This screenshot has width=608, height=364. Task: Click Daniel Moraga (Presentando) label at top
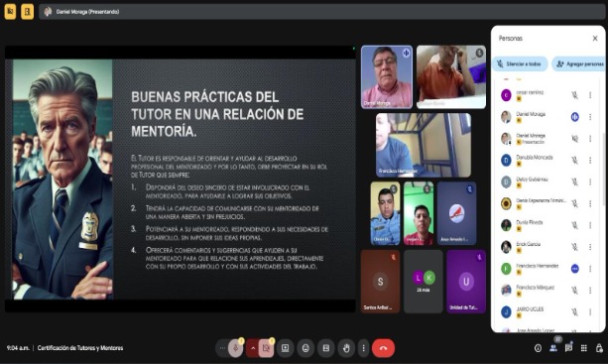point(87,12)
